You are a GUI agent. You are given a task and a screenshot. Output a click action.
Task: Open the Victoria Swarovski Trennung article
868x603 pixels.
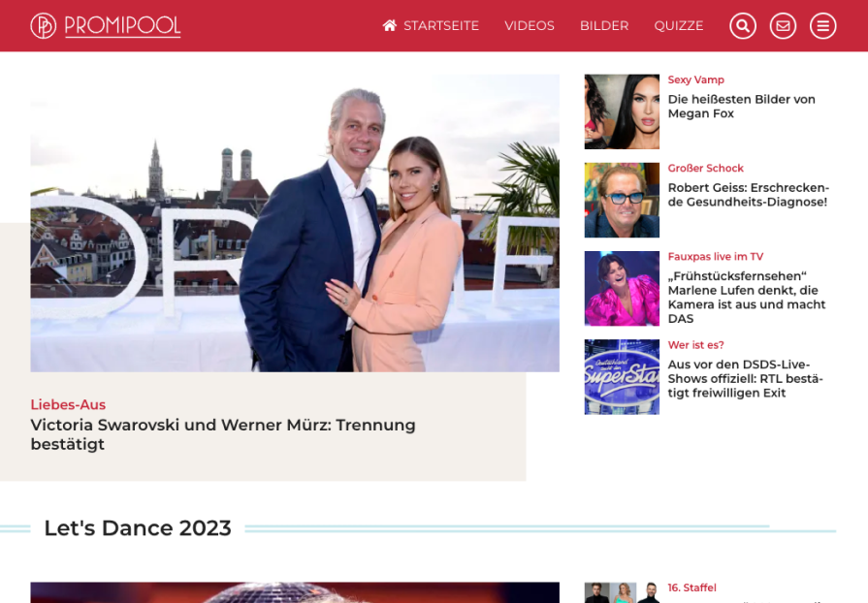(223, 434)
